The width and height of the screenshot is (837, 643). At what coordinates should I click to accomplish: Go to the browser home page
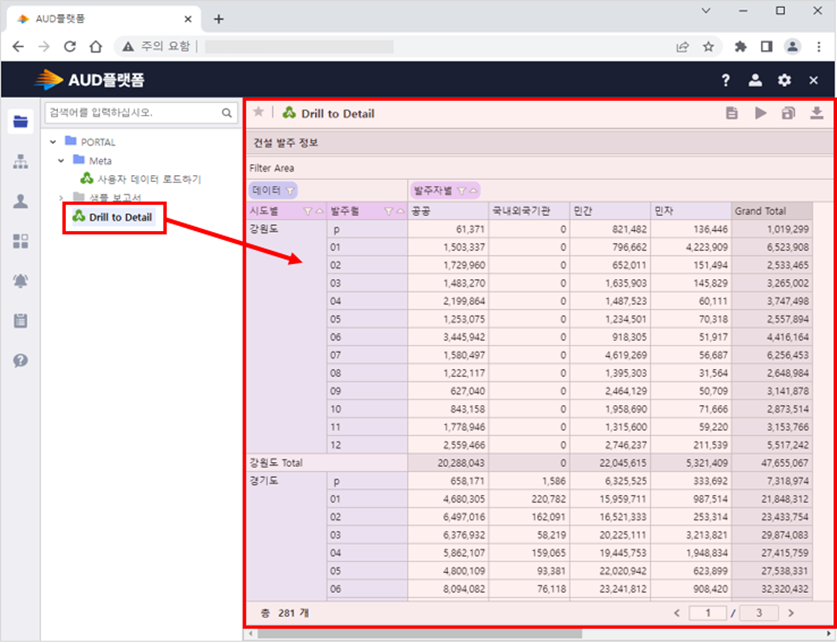click(x=96, y=47)
